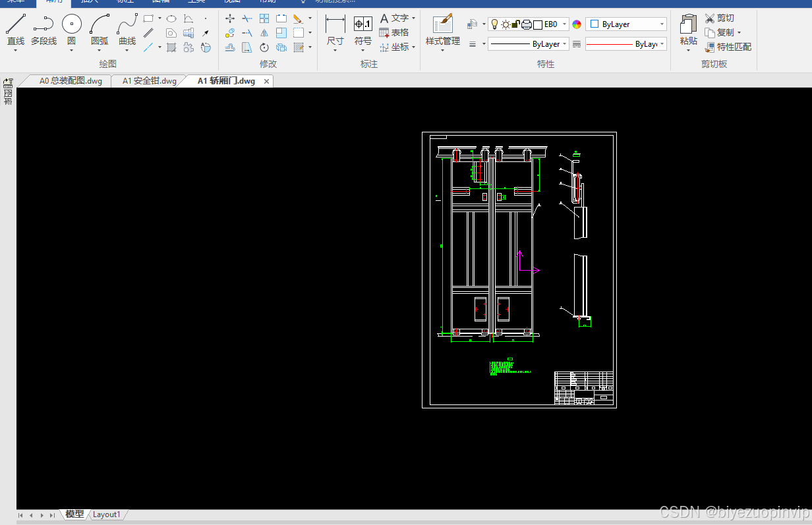Switch to Layout1 tab
Viewport: 812px width, 525px height.
click(x=106, y=514)
